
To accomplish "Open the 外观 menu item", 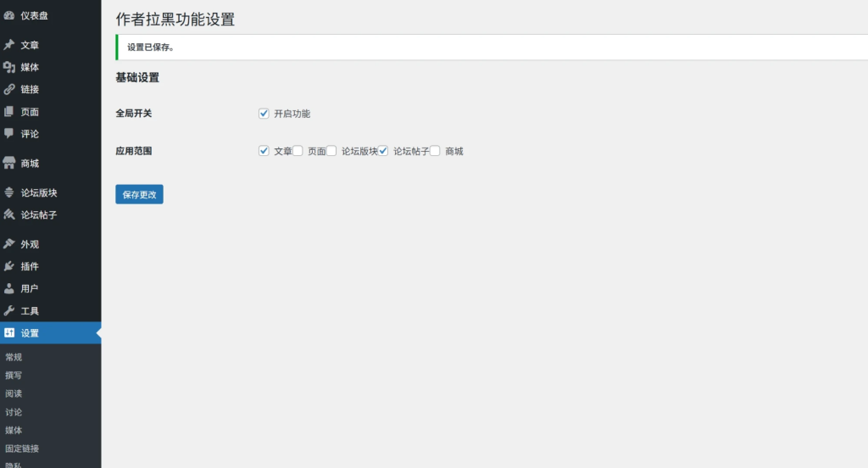I will click(x=50, y=243).
